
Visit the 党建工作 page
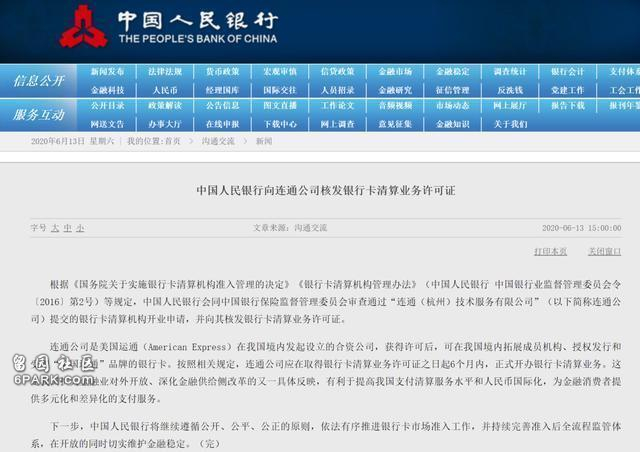(x=568, y=90)
